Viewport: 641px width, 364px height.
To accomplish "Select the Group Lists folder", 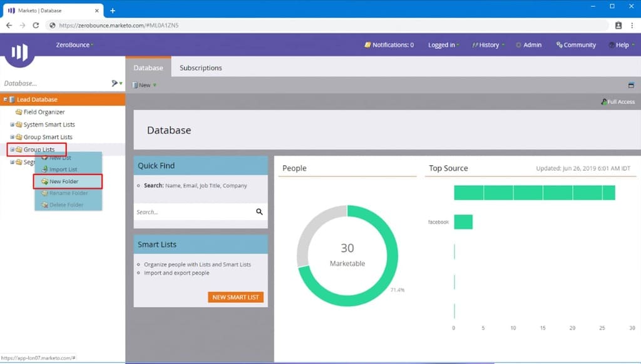I will [39, 149].
